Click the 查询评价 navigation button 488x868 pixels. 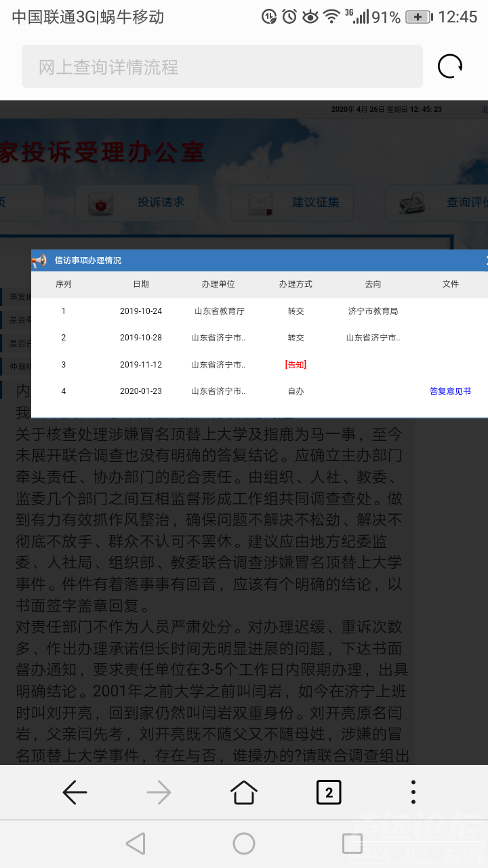(x=436, y=203)
